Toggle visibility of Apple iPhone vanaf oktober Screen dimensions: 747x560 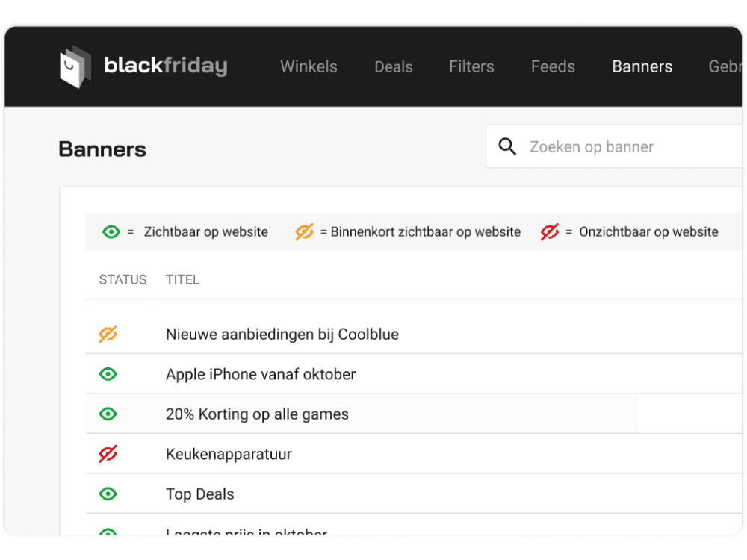click(x=108, y=374)
